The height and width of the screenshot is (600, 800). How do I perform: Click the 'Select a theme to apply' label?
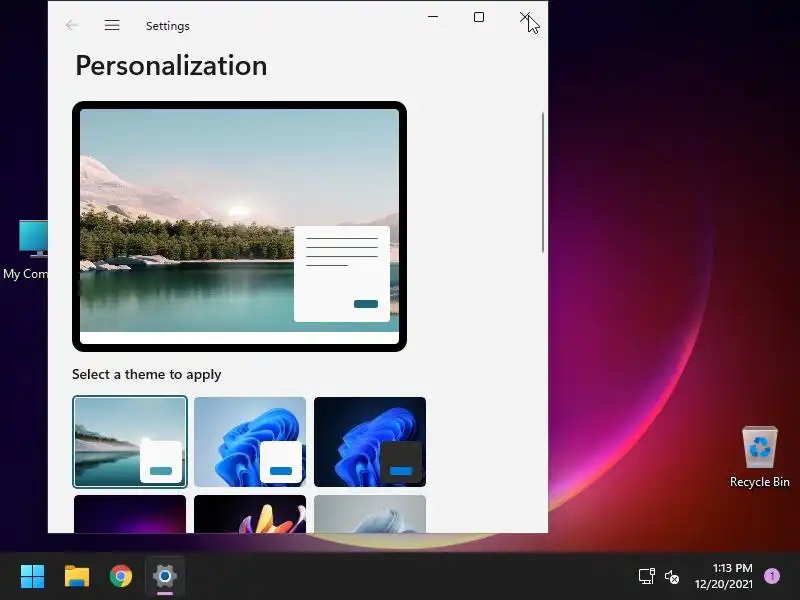[146, 374]
